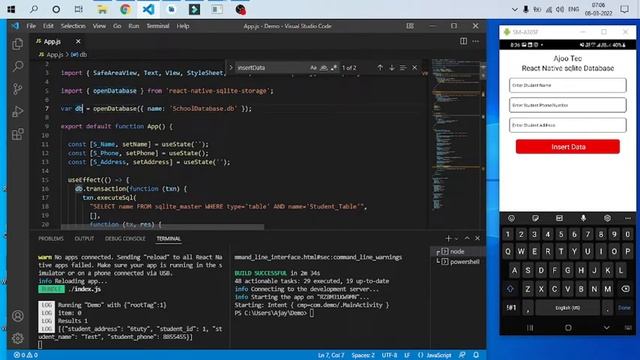Open notifications bell in status bar

point(476,355)
